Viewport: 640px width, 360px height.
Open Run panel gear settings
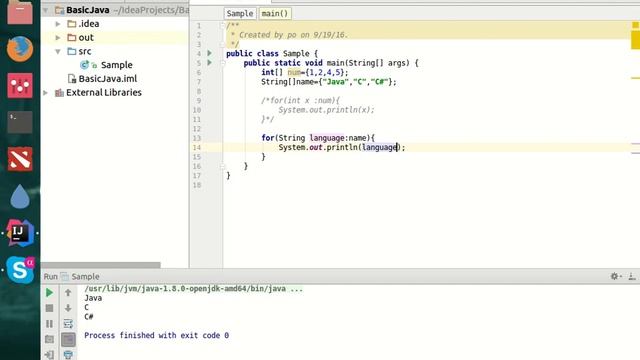[615, 276]
